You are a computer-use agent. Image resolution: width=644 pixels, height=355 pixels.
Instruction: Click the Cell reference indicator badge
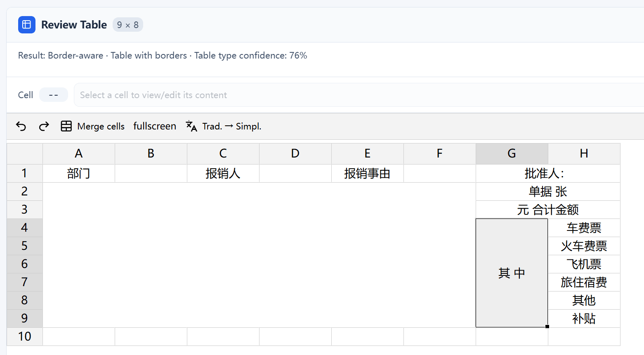pos(54,95)
